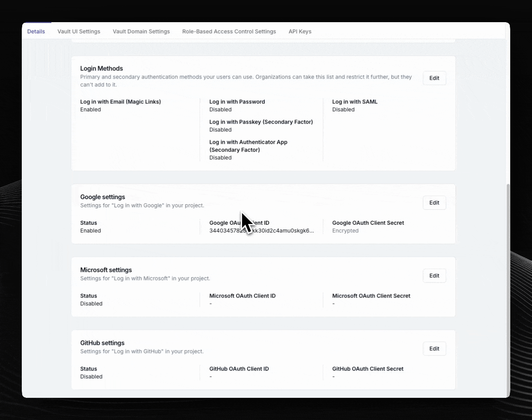Click GitHub OAuth Client ID label
The height and width of the screenshot is (420, 532).
[x=239, y=369]
